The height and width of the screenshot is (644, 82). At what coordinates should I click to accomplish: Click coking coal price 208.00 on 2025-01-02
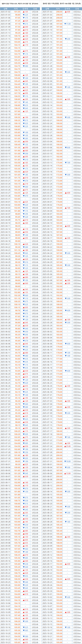(59, 12)
